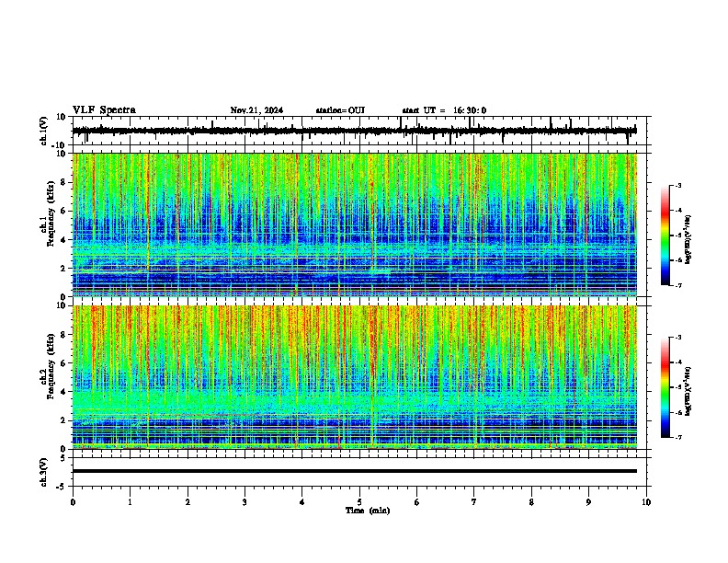Click the '8' kHz tick of ch.1 frequency axis
The image size is (728, 563).
click(x=63, y=182)
